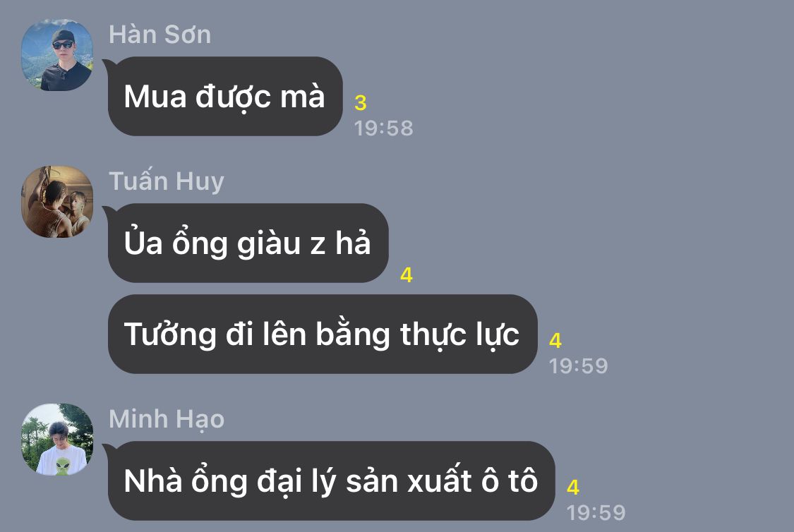Open Hàn Sơn's profile avatar

57,55
